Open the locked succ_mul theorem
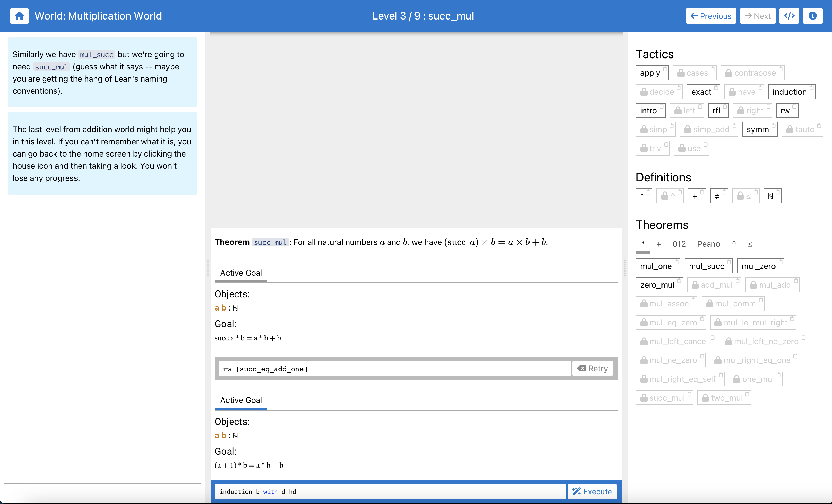 point(664,397)
